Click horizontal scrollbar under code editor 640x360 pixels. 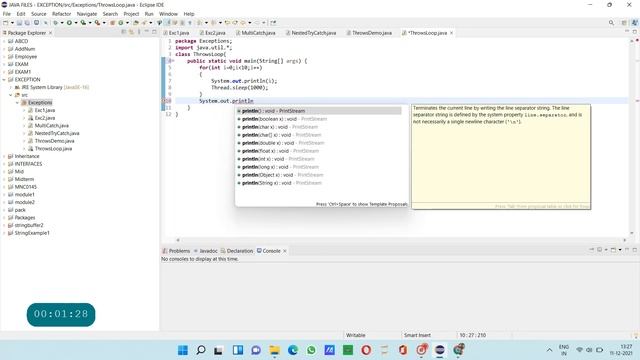click(x=401, y=240)
